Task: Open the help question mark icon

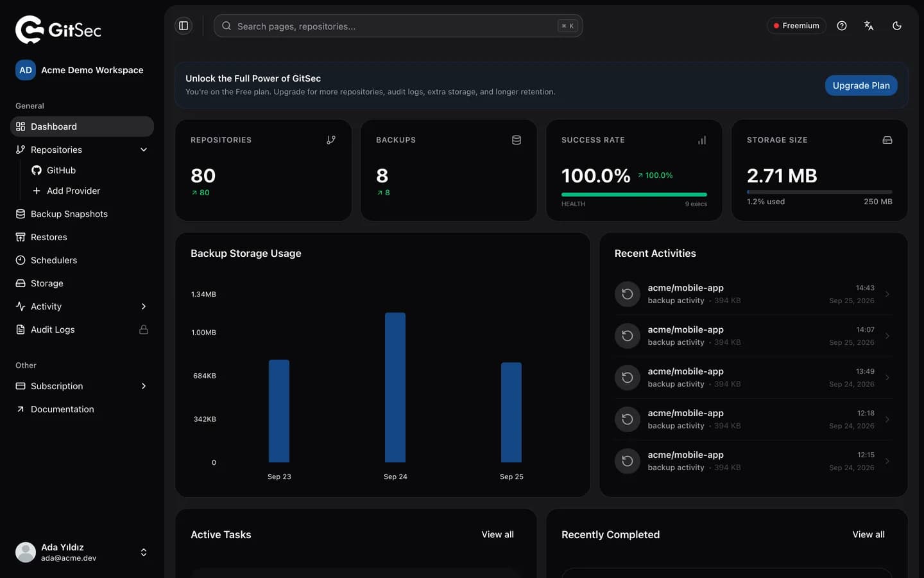Action: 842,26
